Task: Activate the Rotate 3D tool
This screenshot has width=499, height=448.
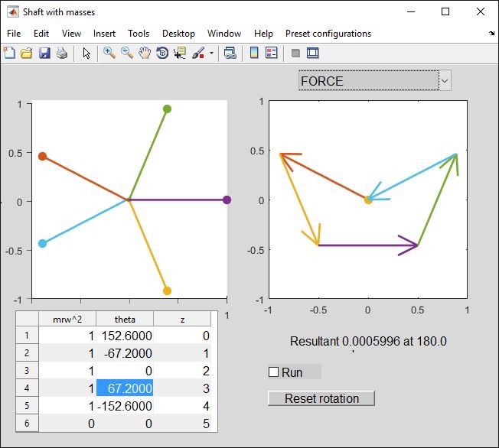Action: coord(162,53)
